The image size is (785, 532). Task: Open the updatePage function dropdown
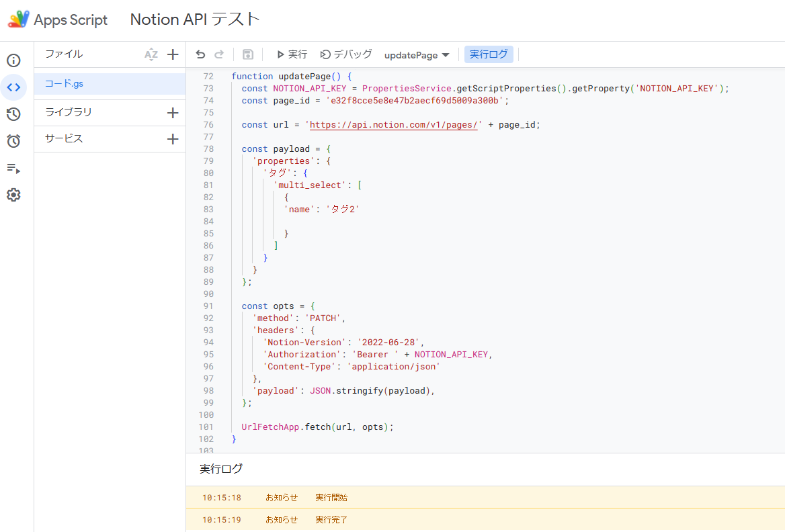click(x=417, y=55)
